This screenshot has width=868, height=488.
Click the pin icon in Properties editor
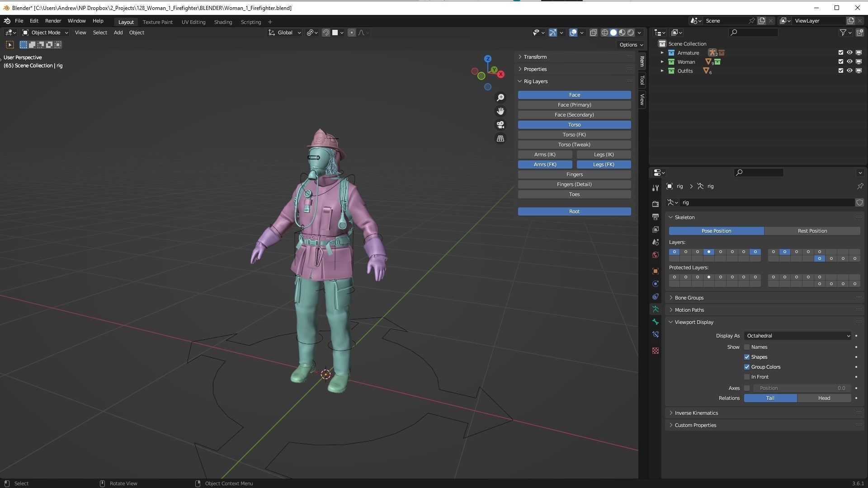click(860, 186)
